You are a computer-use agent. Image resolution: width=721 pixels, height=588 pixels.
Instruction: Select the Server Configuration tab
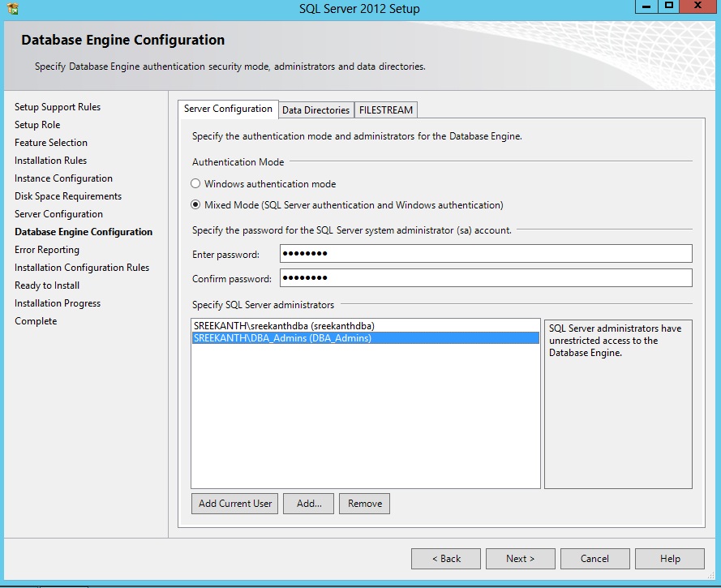point(228,109)
